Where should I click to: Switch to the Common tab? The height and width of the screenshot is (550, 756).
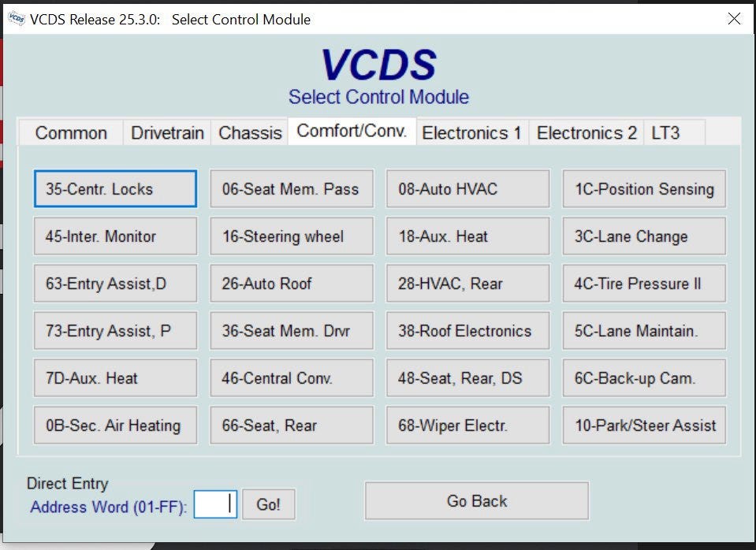click(x=71, y=132)
